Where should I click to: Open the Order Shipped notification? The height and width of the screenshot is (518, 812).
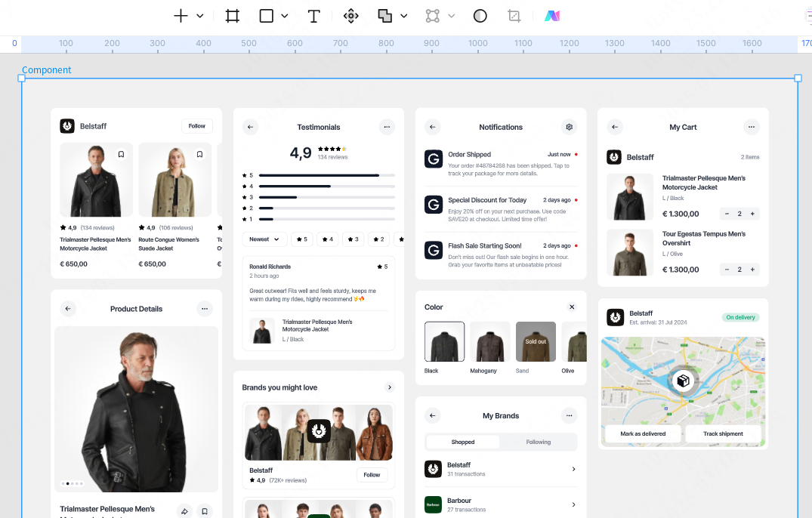[x=501, y=164]
